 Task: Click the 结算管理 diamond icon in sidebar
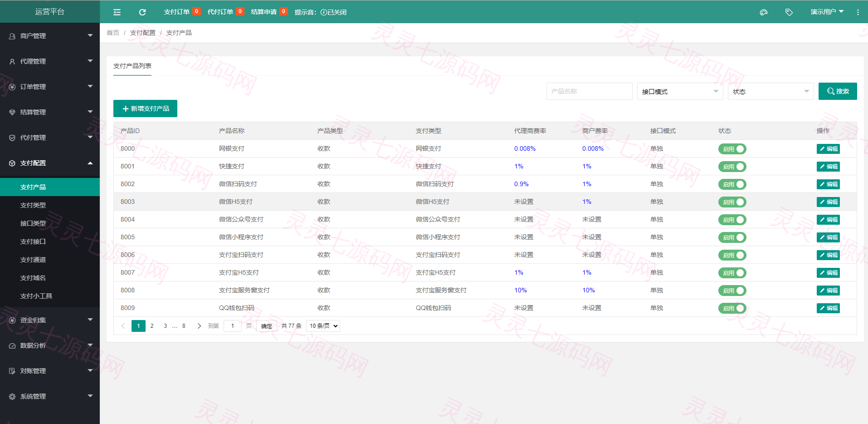(x=12, y=112)
